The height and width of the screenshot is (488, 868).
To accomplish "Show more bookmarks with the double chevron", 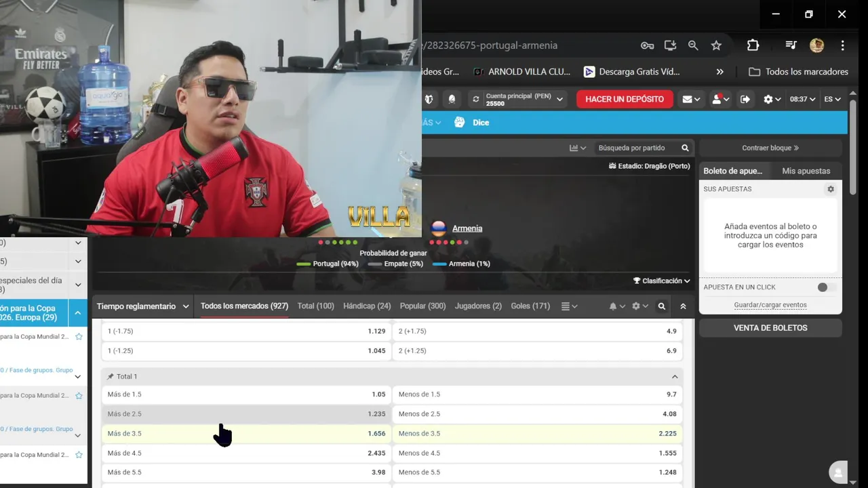I will pos(719,72).
